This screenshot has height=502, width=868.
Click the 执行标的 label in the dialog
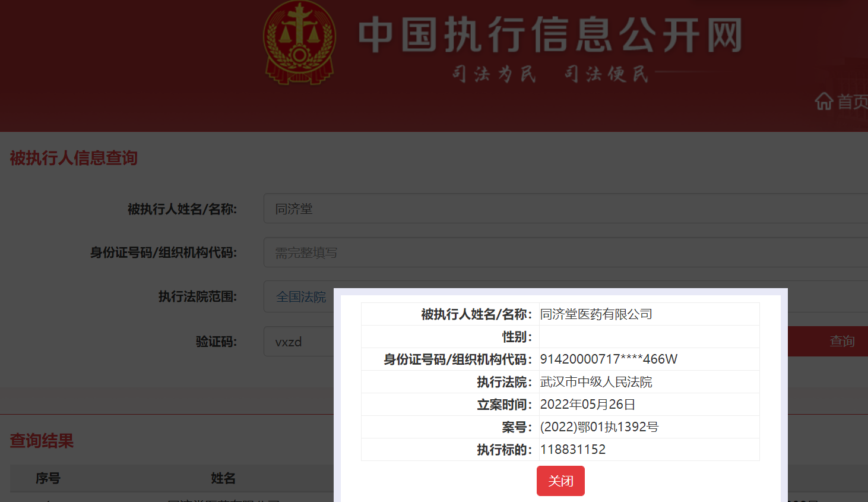coord(505,450)
